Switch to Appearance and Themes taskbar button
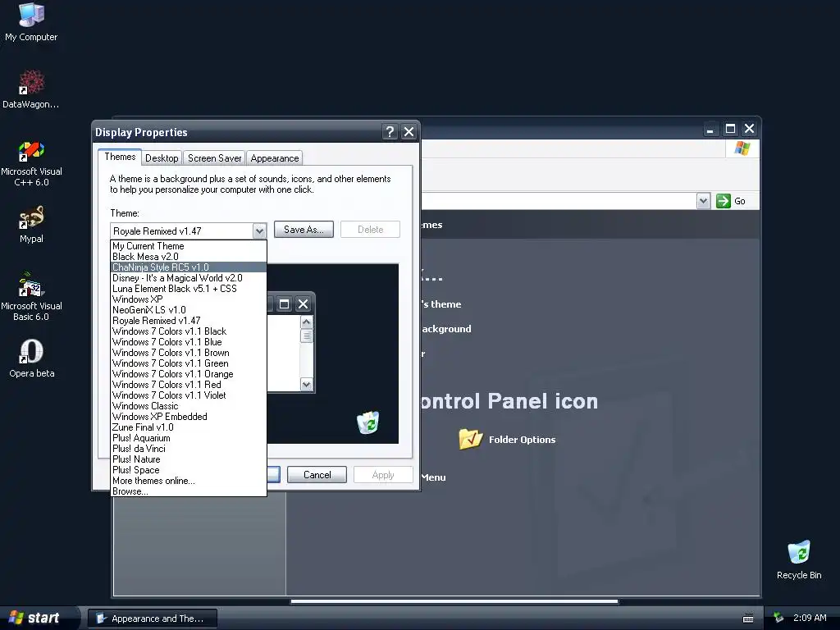This screenshot has width=840, height=630. [x=153, y=619]
